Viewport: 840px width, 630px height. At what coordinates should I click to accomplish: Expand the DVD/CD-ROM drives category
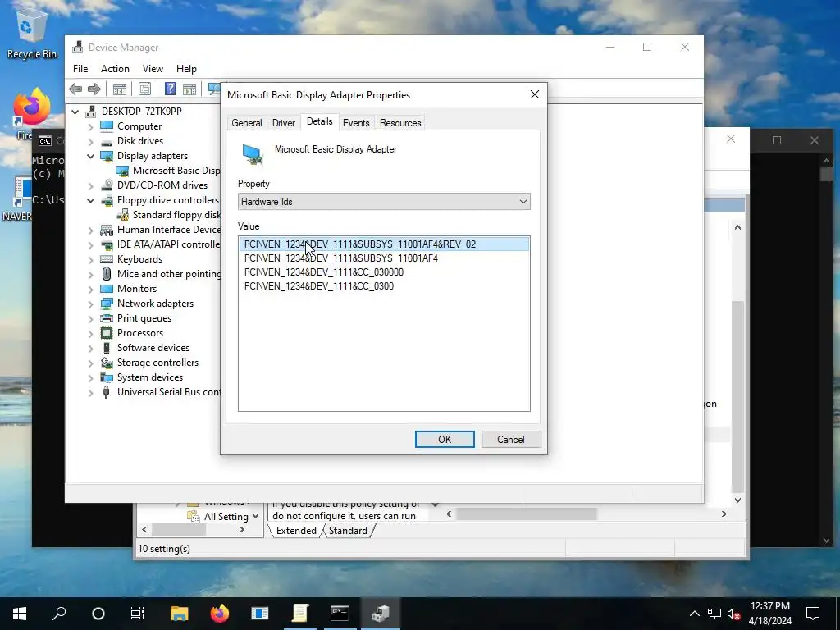pyautogui.click(x=90, y=185)
